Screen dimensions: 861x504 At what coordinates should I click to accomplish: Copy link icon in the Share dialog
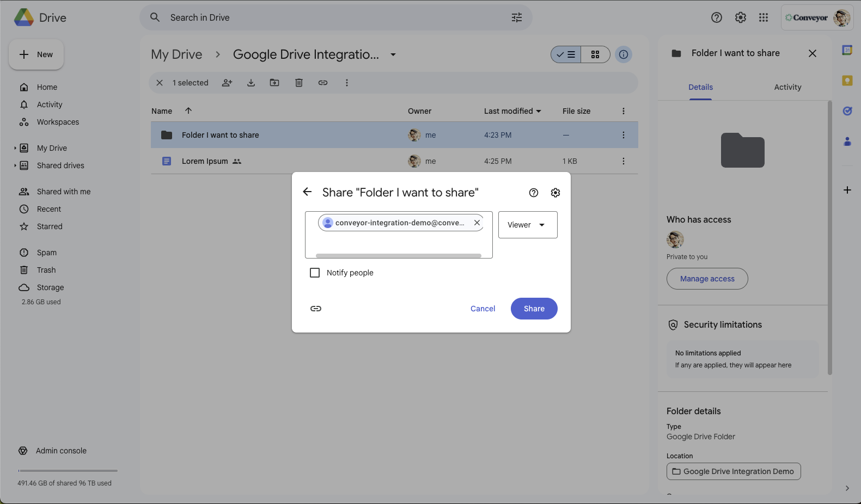(x=316, y=309)
